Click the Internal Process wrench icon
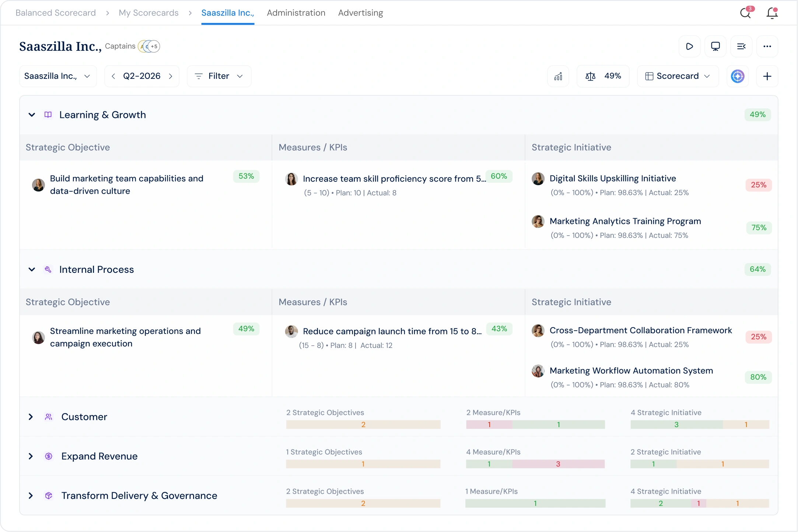 [48, 269]
